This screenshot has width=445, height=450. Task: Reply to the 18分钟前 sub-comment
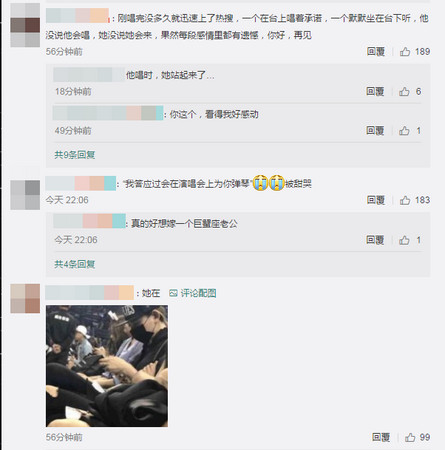pos(375,91)
